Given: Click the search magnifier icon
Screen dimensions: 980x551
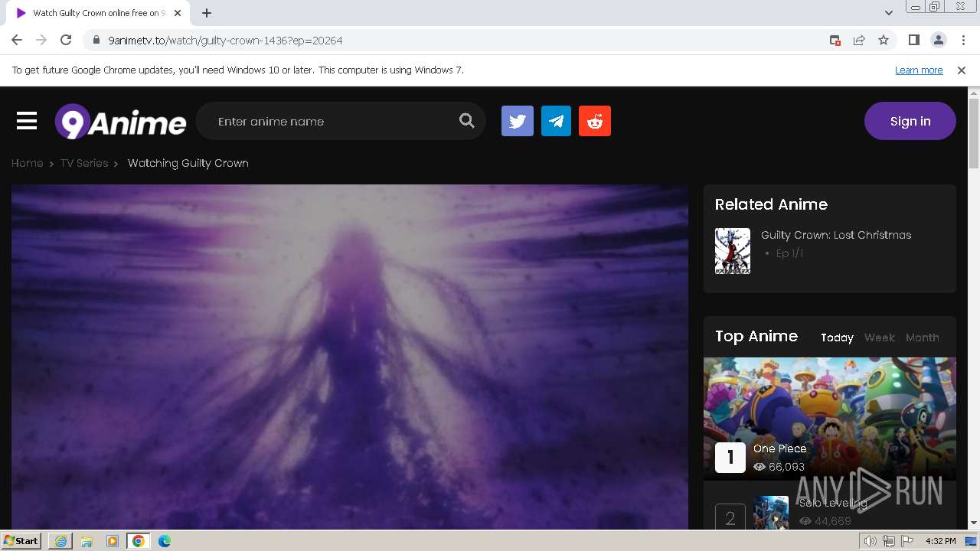Looking at the screenshot, I should pyautogui.click(x=467, y=121).
